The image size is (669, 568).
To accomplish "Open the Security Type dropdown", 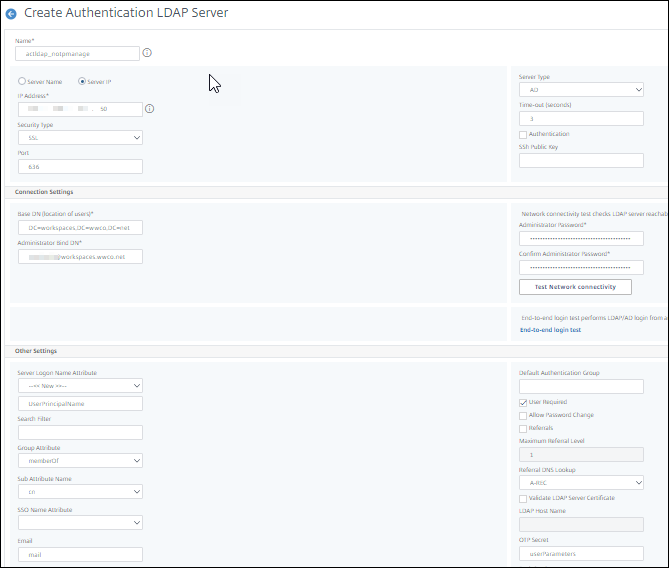I will [80, 138].
